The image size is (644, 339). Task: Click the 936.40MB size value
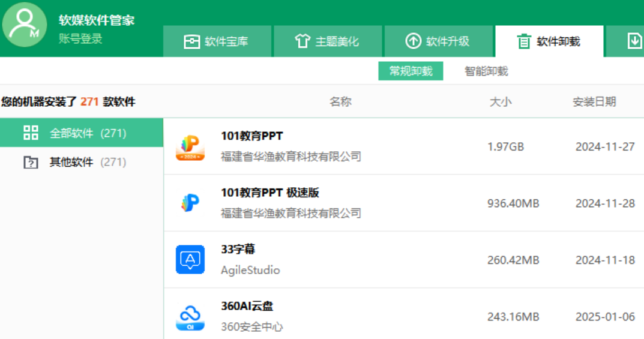click(513, 203)
